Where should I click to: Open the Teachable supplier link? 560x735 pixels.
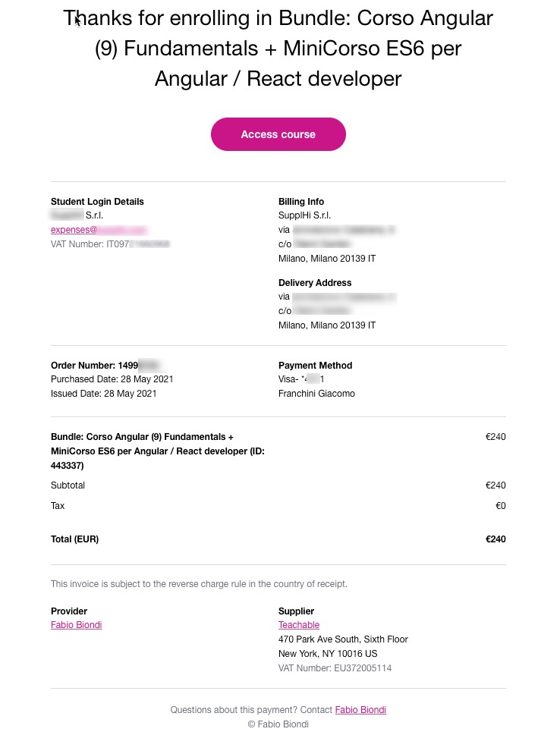pos(299,625)
